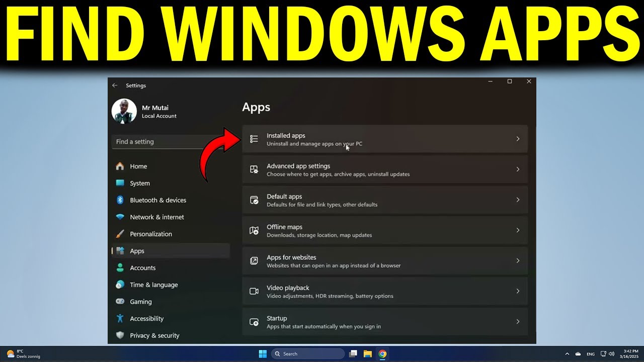Click the Offline maps icon
This screenshot has width=644, height=362.
254,230
